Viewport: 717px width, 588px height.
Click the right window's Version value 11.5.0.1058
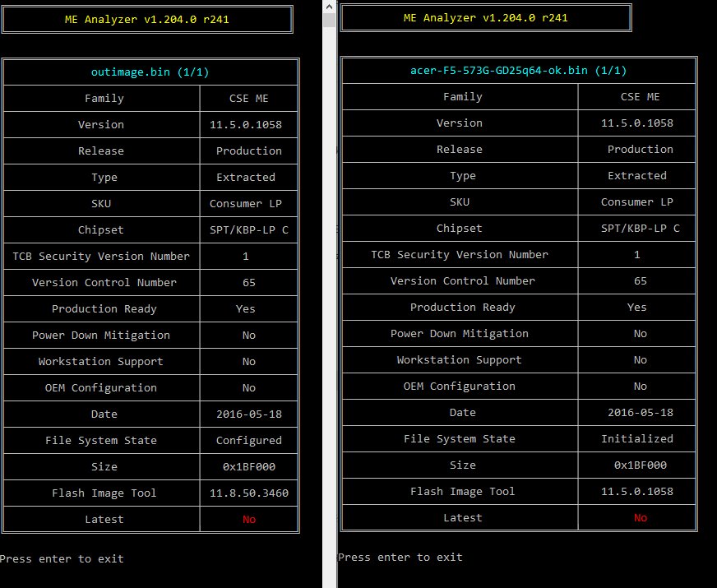click(637, 123)
